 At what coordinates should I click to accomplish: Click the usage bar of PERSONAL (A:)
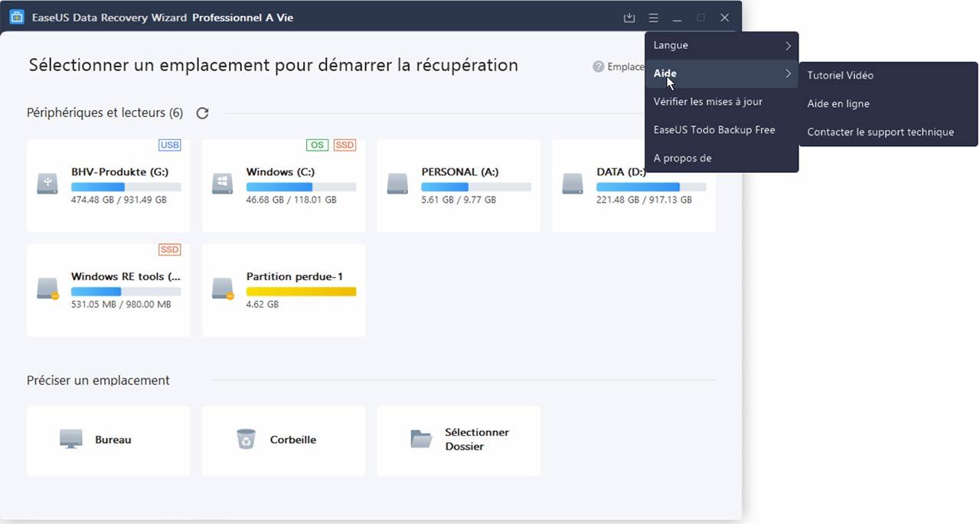tap(476, 187)
